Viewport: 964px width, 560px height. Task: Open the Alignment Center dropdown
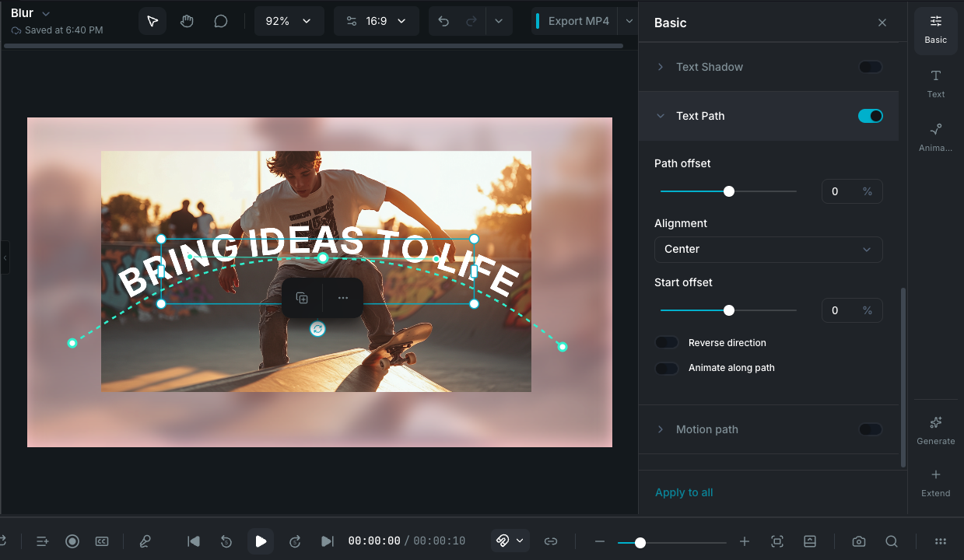(768, 249)
